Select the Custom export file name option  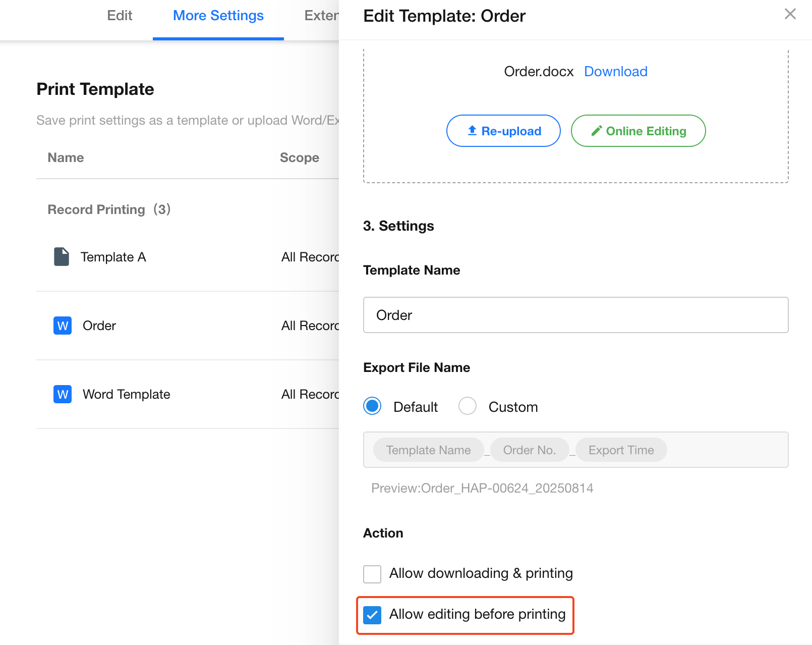(468, 406)
